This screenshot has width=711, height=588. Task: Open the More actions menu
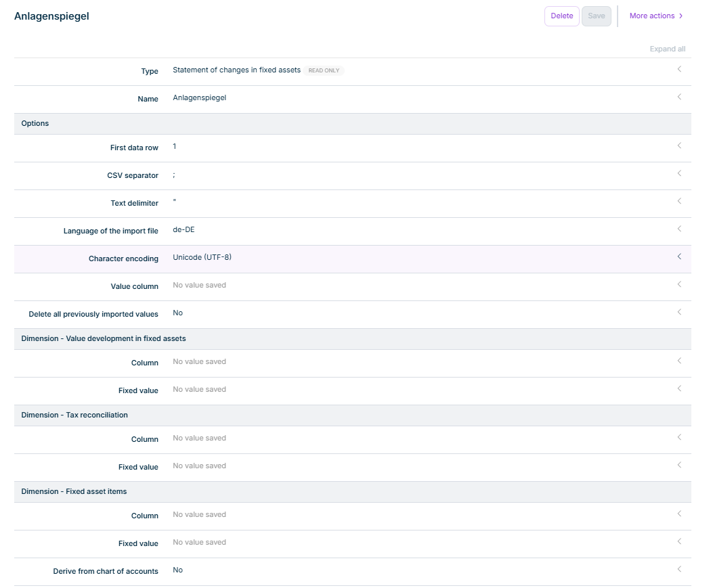(656, 16)
